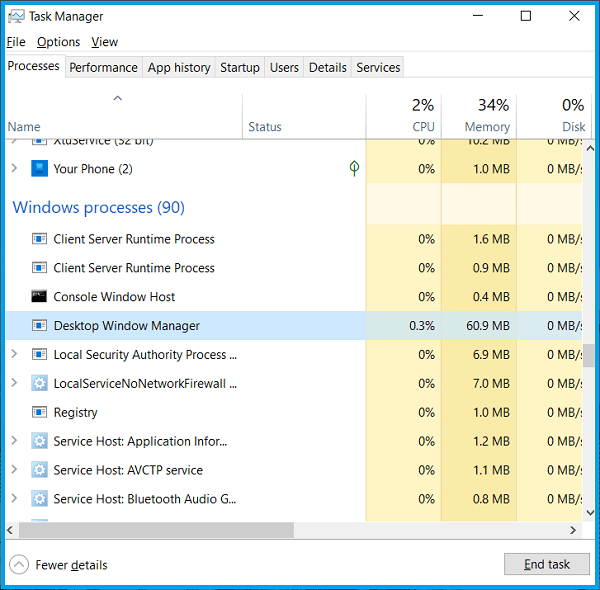Click the Fewer details link
The width and height of the screenshot is (600, 590).
[x=71, y=565]
